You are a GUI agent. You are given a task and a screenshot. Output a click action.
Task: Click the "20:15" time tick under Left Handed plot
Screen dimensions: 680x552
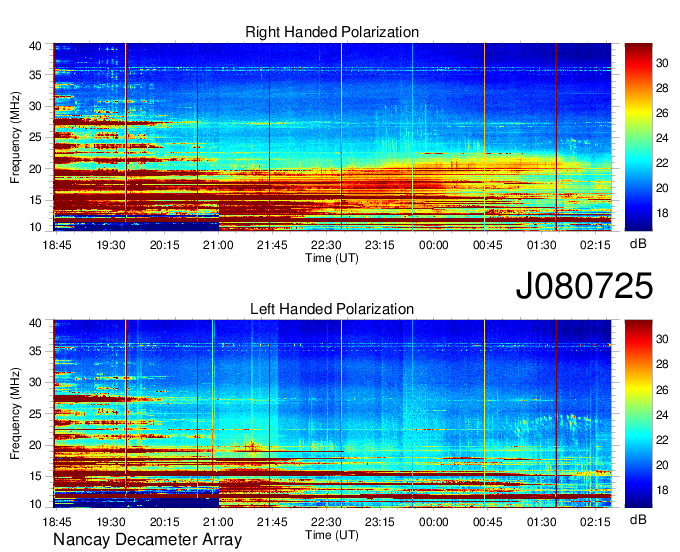point(164,522)
